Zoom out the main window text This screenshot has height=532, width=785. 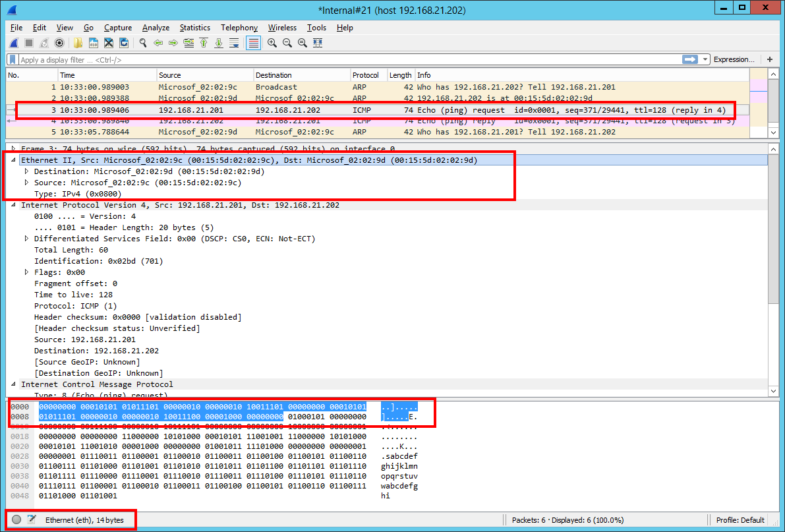[287, 43]
